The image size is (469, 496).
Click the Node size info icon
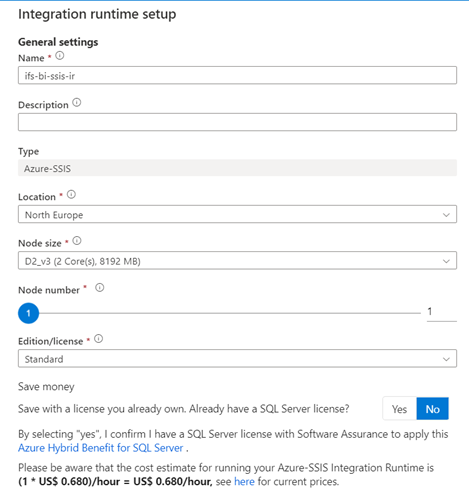click(x=77, y=241)
